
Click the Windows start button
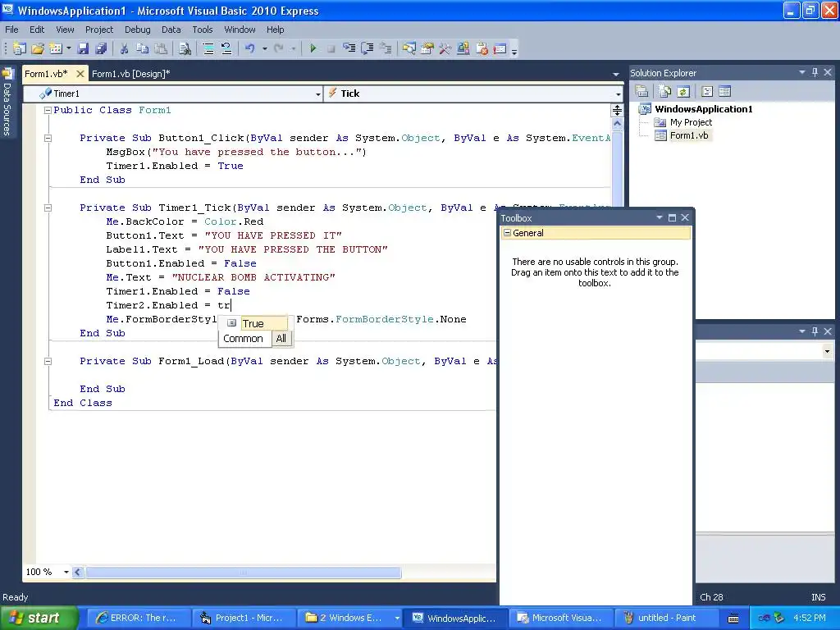coord(39,619)
